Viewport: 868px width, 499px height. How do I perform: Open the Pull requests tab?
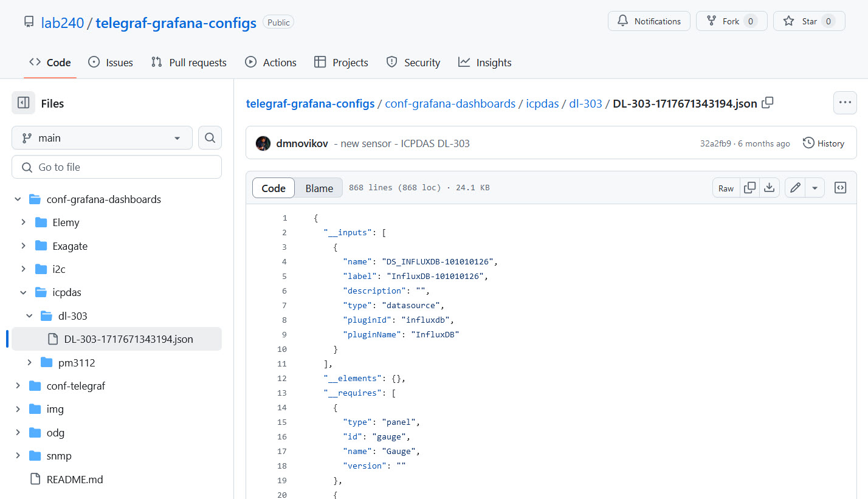click(188, 62)
